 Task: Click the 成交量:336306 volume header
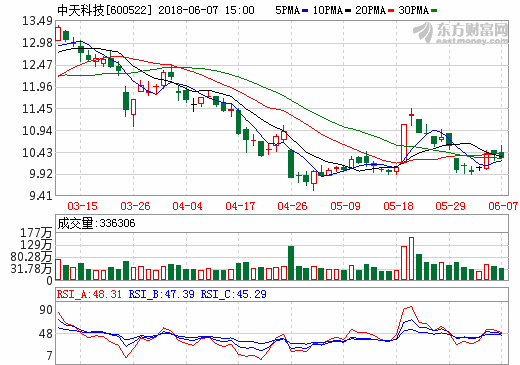click(x=96, y=223)
